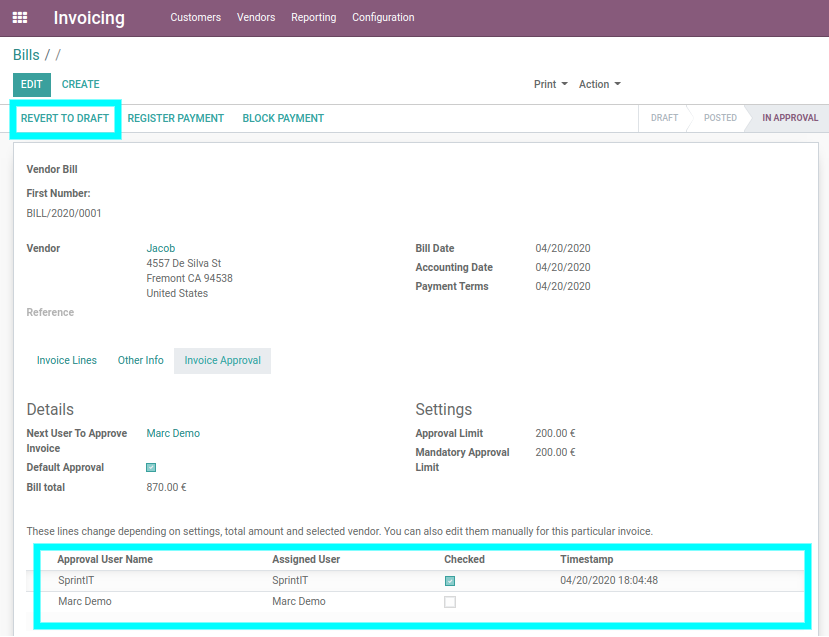
Task: Click the Register Payment button
Action: tap(175, 118)
